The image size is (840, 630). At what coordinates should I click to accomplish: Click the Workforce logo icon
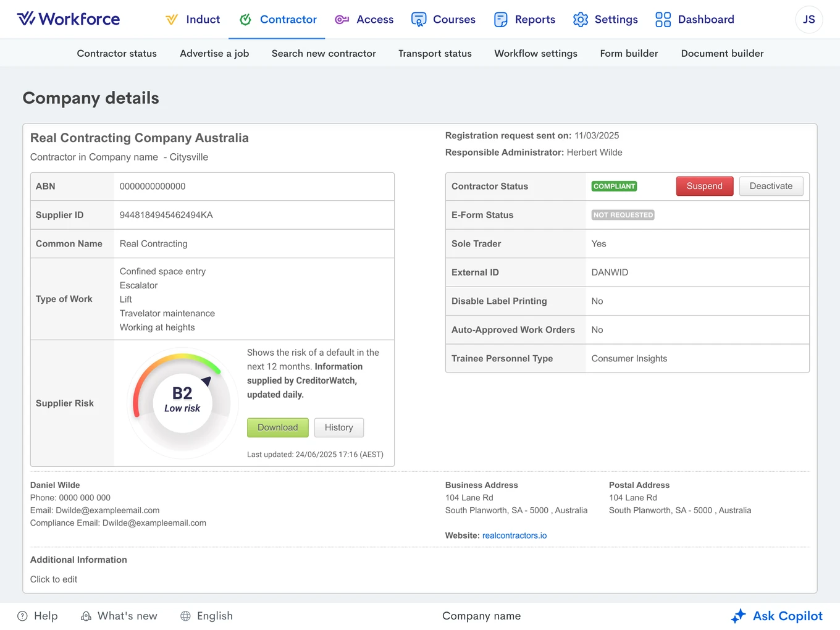click(26, 19)
